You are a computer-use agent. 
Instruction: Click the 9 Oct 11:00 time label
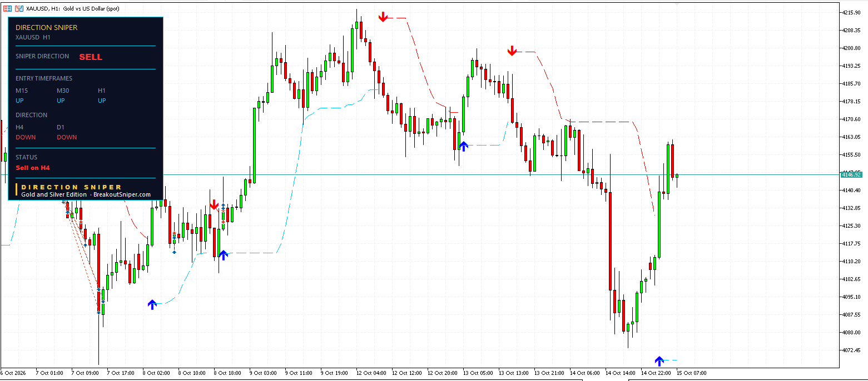pos(299,373)
